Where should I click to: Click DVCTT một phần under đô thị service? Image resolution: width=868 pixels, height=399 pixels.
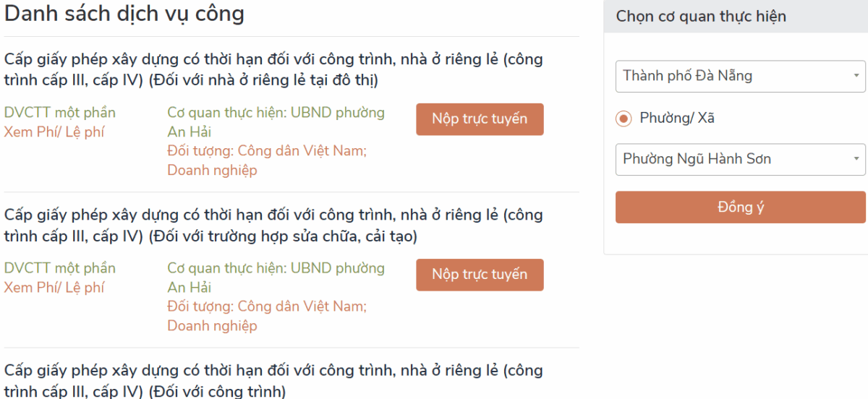[x=60, y=113]
